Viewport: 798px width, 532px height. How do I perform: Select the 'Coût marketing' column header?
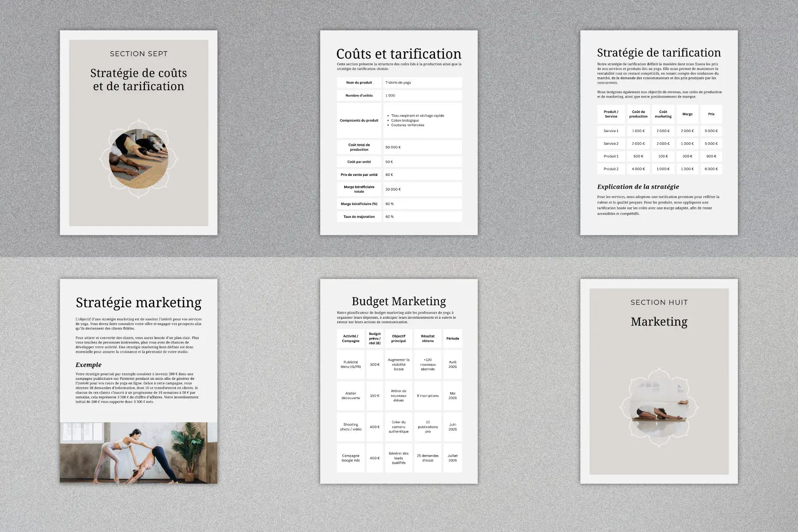[x=663, y=114]
